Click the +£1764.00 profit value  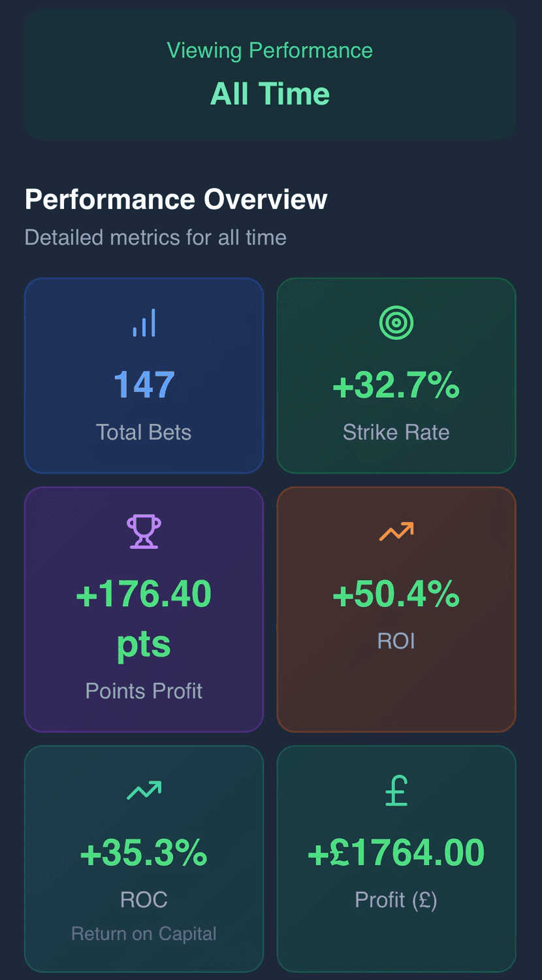(396, 853)
